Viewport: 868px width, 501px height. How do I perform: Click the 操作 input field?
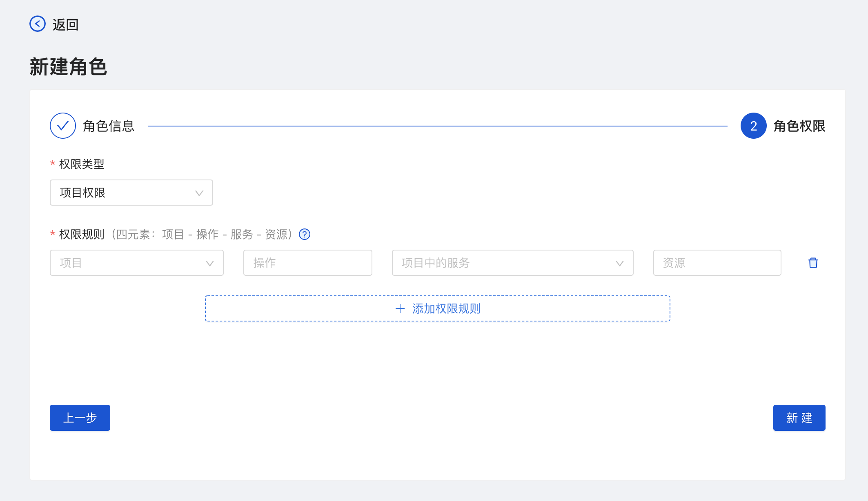[x=307, y=263]
